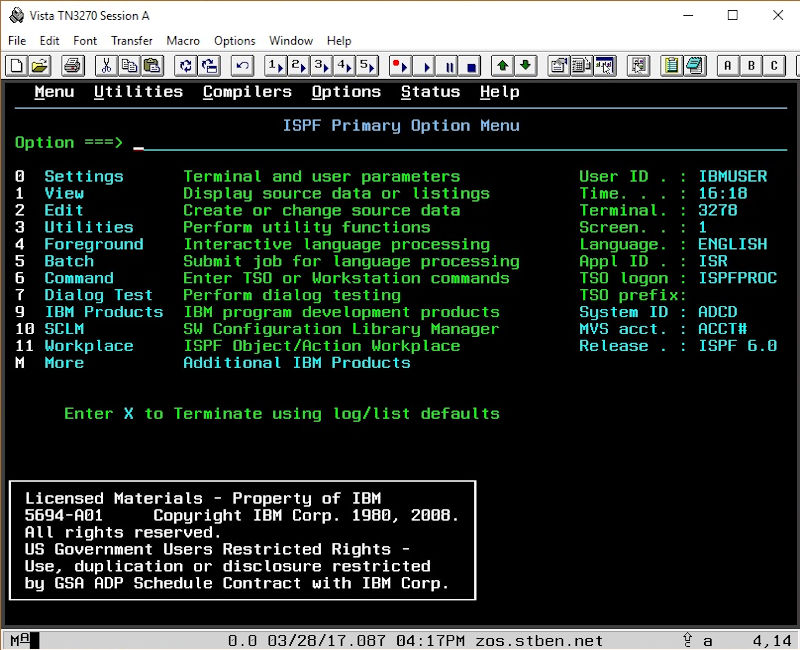Screen dimensions: 800x650
Task: Click the Undo arrow toolbar icon
Action: (242, 66)
